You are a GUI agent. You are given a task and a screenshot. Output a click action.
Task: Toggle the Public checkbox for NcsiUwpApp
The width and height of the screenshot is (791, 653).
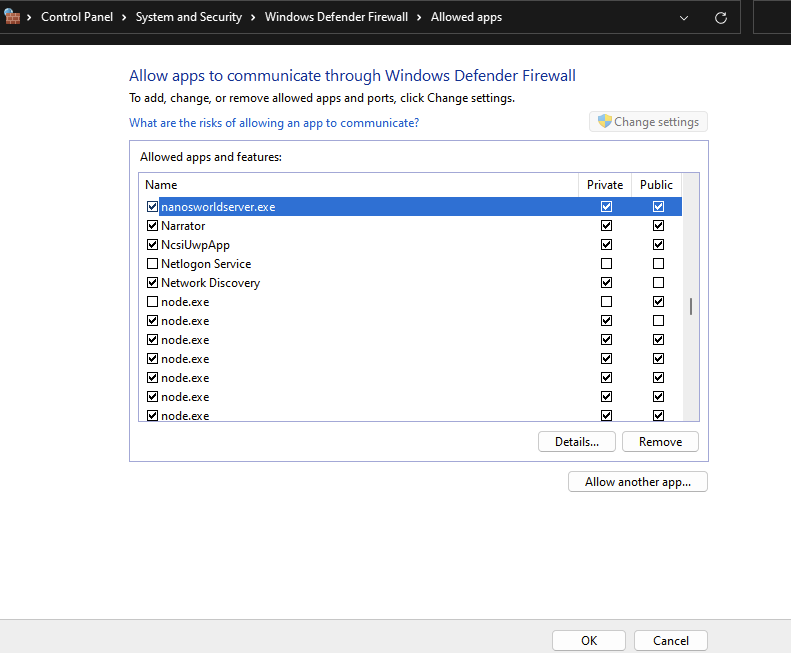pos(658,245)
